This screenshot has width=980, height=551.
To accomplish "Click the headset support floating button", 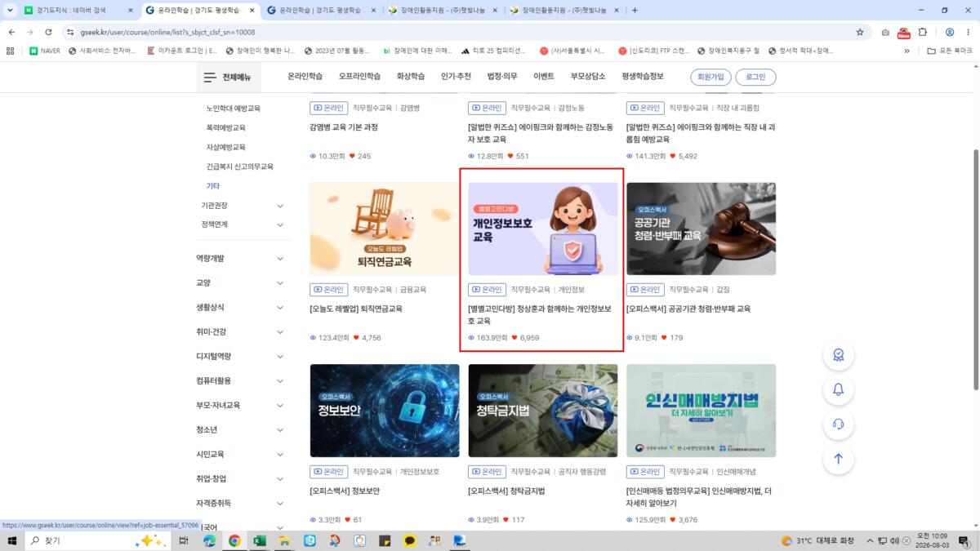I will (x=838, y=424).
